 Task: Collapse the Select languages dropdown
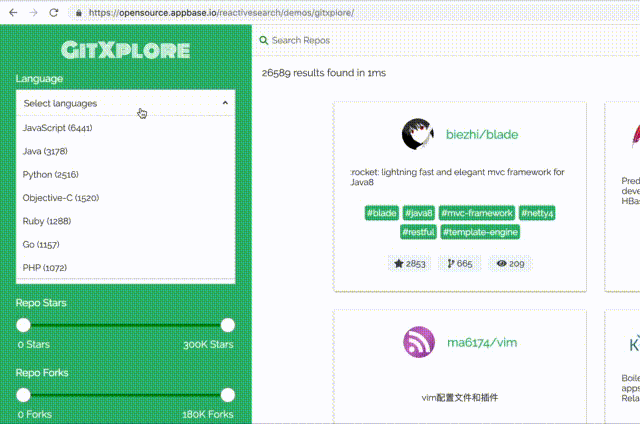click(x=125, y=103)
